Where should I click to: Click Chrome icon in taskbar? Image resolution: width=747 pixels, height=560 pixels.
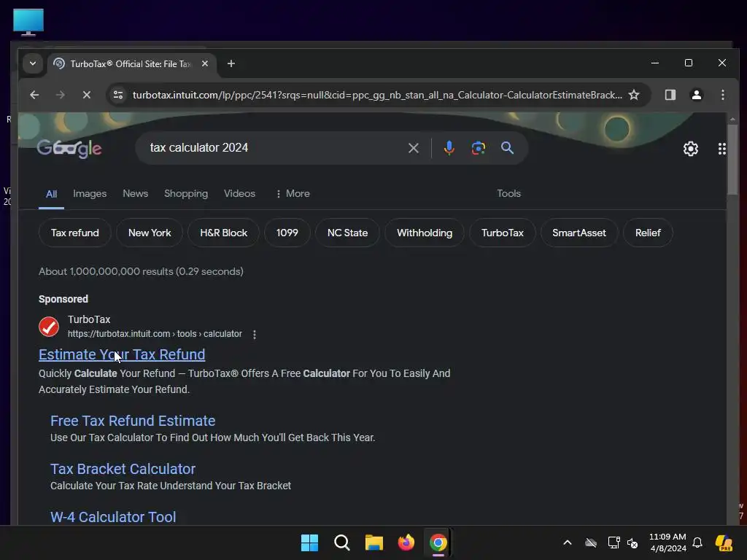pos(438,542)
